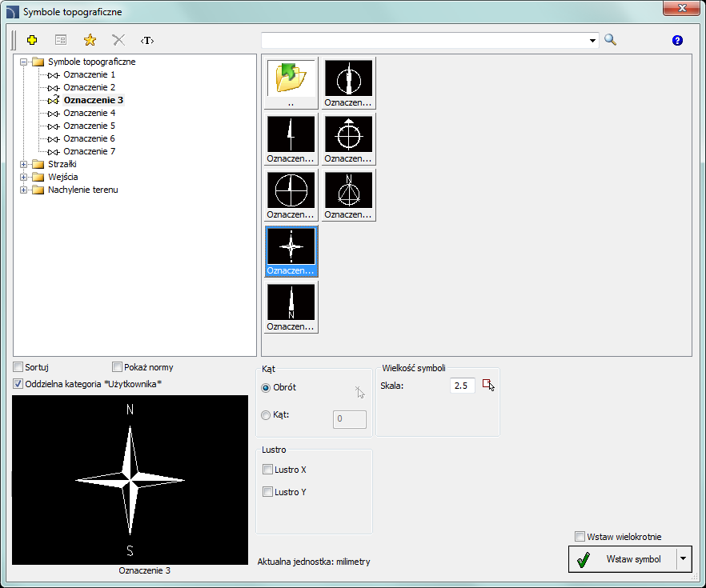
Task: Click the delete X toolbar icon
Action: (118, 41)
